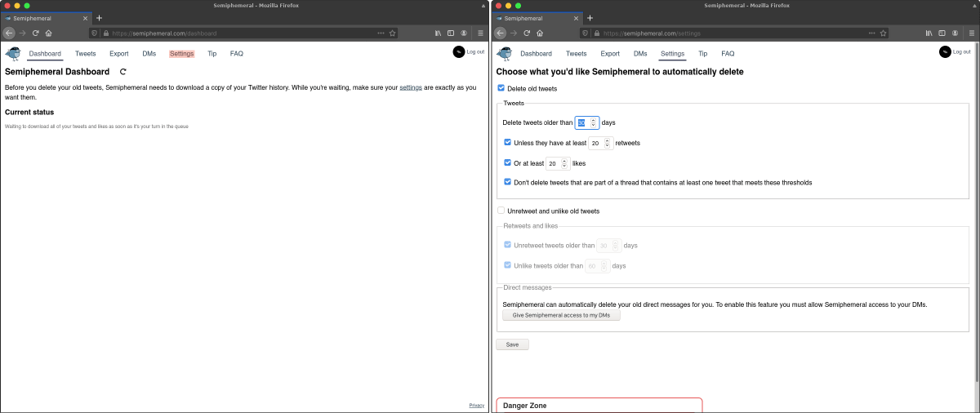The width and height of the screenshot is (980, 413).
Task: Open the Tweets page from the dashboard nav
Action: point(86,54)
